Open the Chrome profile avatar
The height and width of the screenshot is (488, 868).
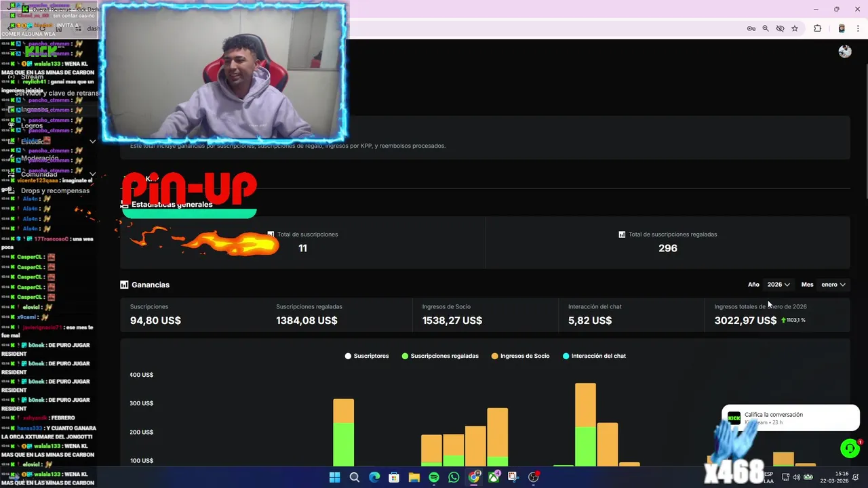[x=842, y=28]
